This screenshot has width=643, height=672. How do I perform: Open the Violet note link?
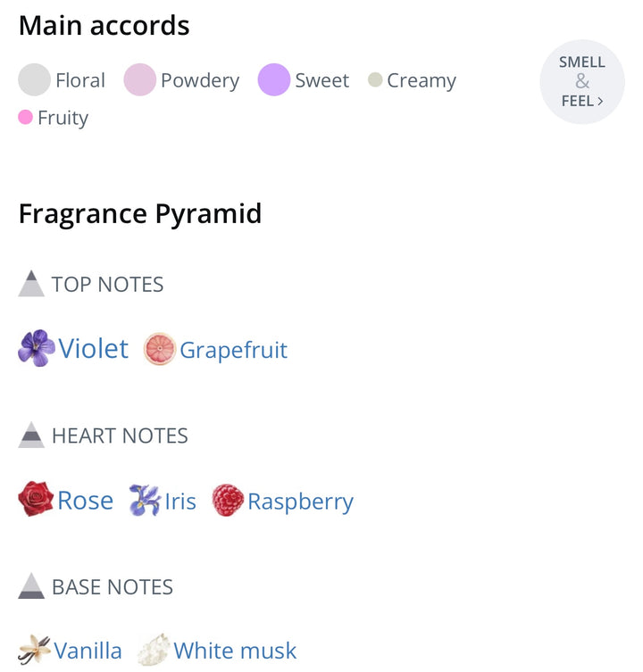94,348
